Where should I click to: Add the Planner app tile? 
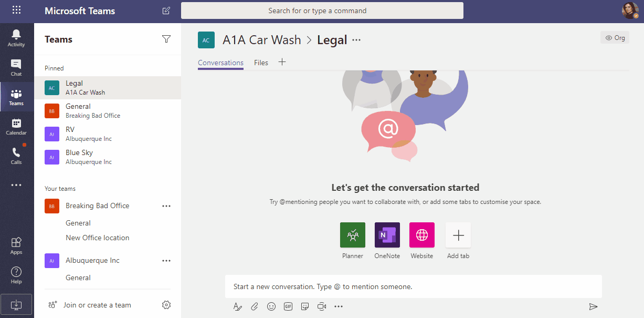point(353,235)
